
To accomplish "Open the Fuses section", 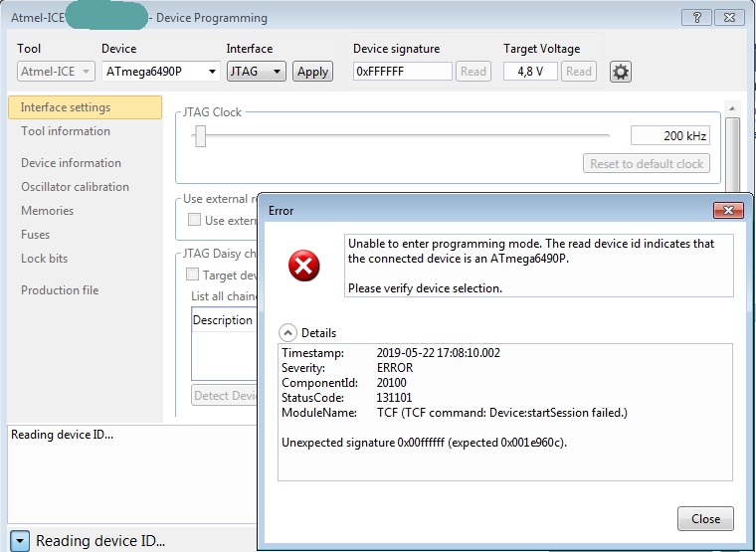I will pyautogui.click(x=35, y=235).
